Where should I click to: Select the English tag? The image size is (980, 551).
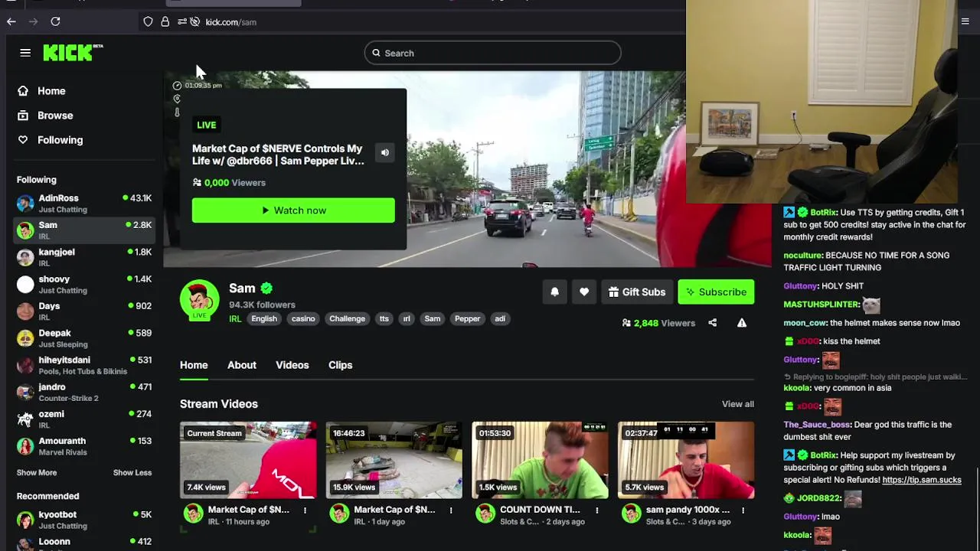264,319
